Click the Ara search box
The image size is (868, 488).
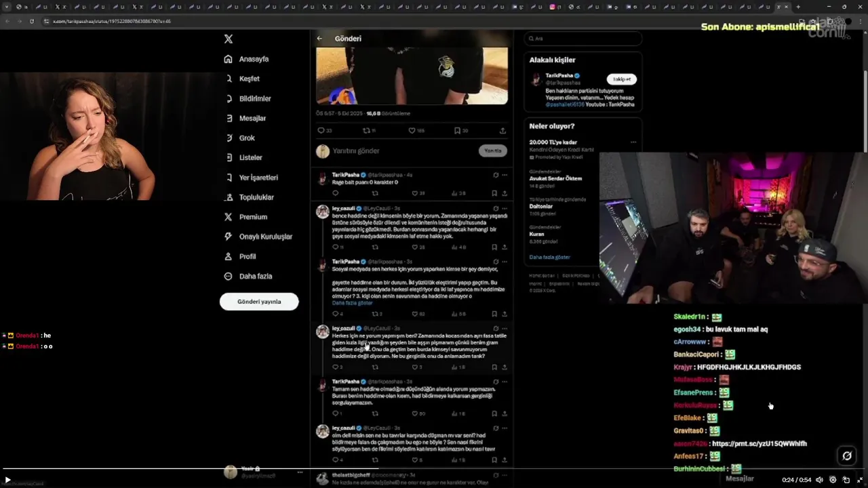point(583,39)
